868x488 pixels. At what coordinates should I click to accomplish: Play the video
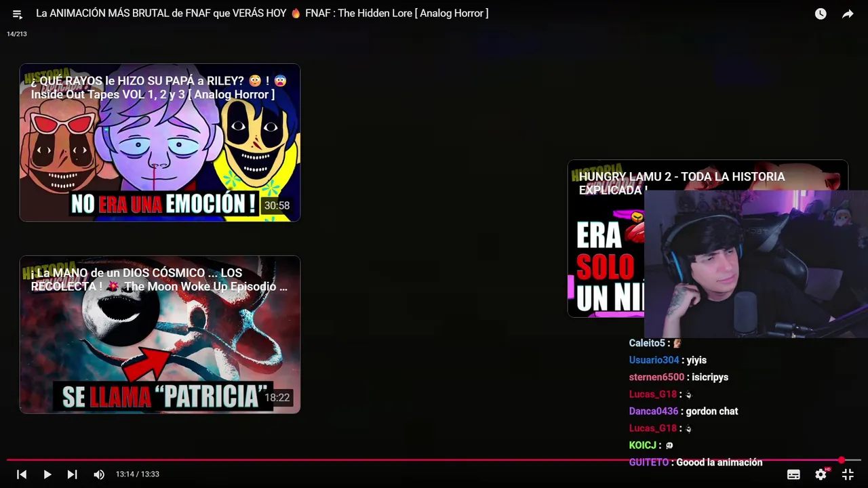[x=47, y=474]
